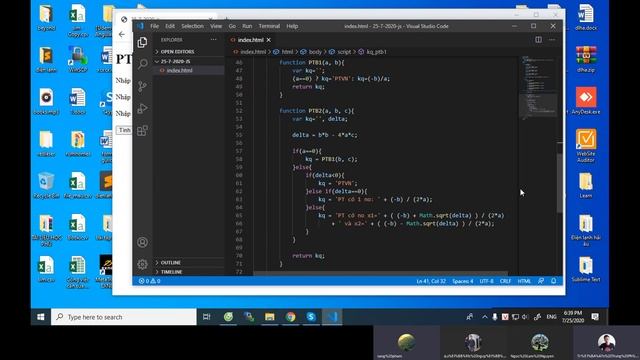Open Google Chrome from the taskbar
Screen dimensions: 640x360
coord(290,317)
